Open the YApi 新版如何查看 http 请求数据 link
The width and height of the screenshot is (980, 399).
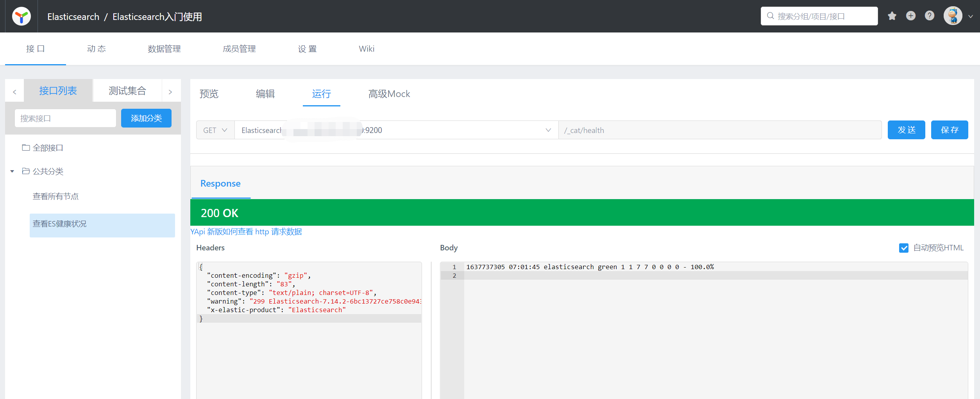pos(246,232)
